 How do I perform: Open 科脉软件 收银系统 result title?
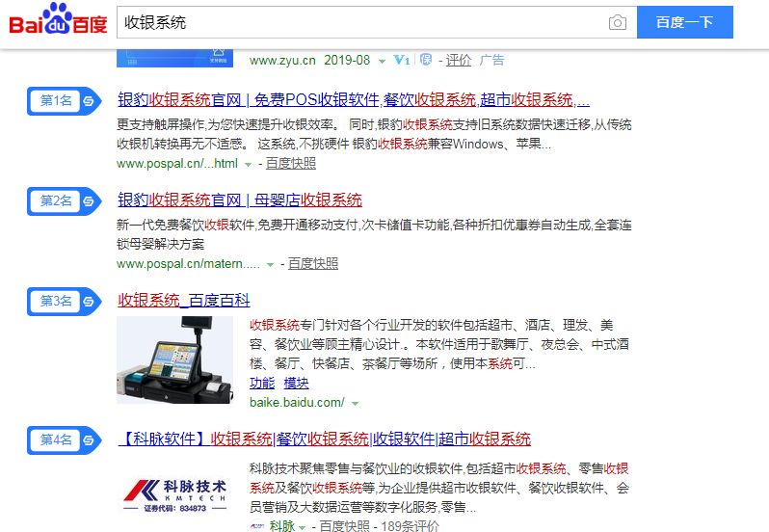[x=324, y=439]
